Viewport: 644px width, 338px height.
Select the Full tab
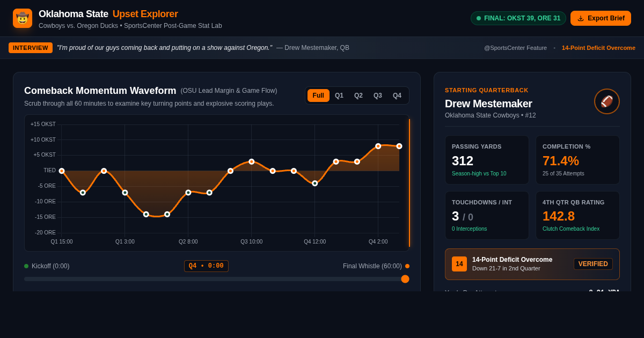coord(318,95)
